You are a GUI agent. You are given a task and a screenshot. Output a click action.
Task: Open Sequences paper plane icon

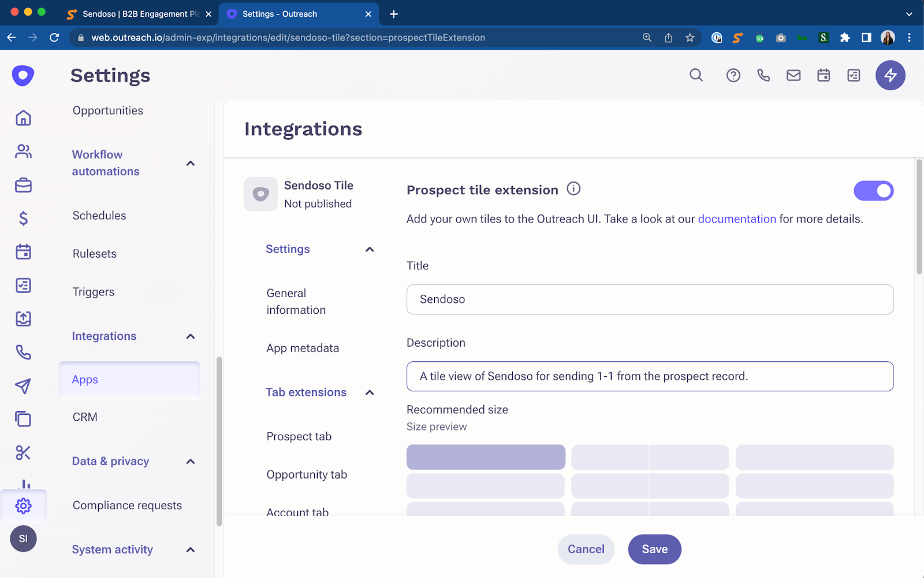point(23,386)
